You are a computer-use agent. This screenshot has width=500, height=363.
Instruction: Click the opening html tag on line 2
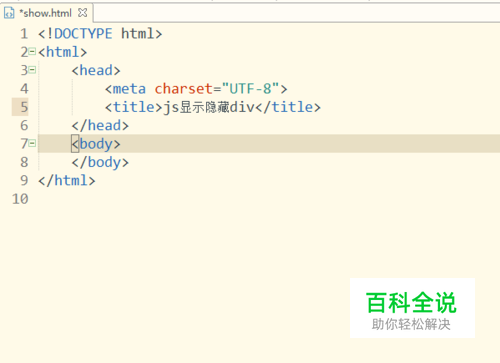(63, 52)
